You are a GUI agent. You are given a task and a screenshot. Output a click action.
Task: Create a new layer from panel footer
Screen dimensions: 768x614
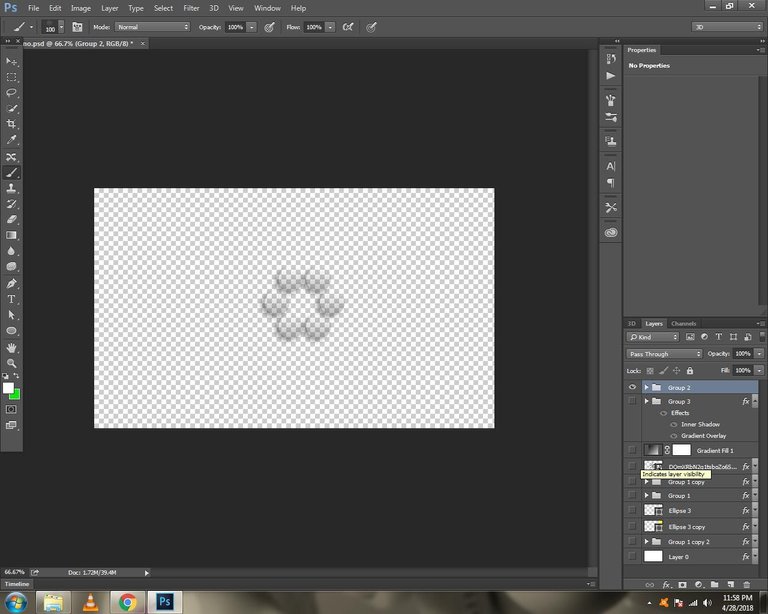[x=731, y=585]
